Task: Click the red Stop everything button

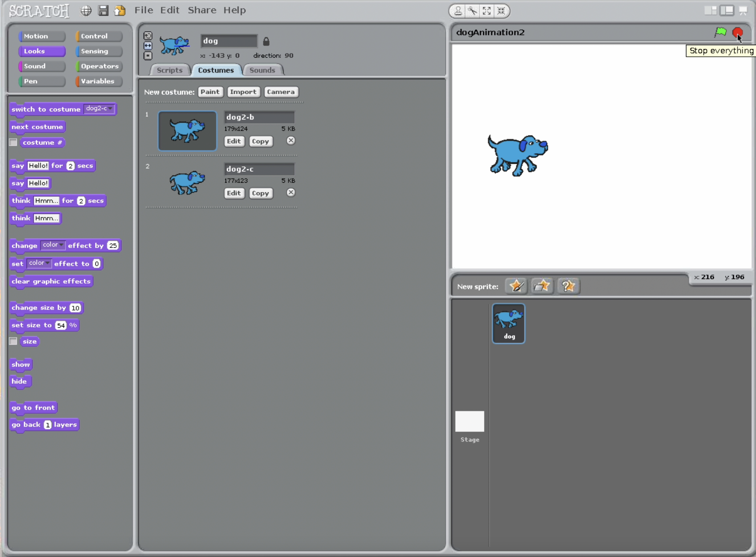Action: point(737,32)
